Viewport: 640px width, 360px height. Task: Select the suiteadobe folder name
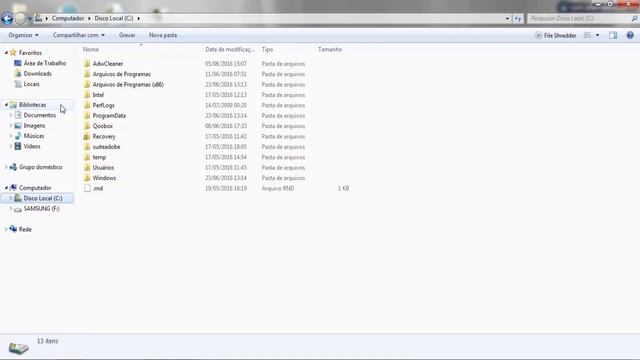[x=106, y=147]
